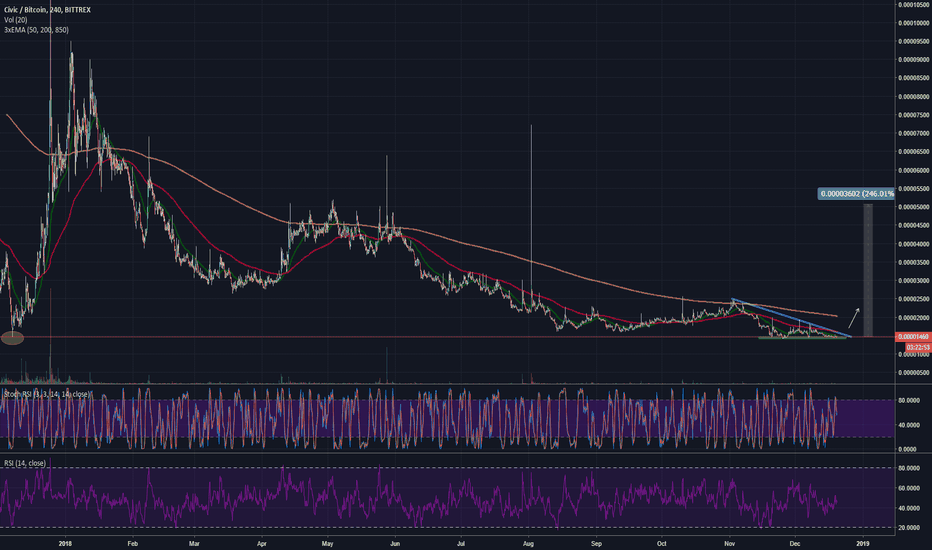932x550 pixels.
Task: Click the Mar label on the time axis
Action: (x=194, y=543)
